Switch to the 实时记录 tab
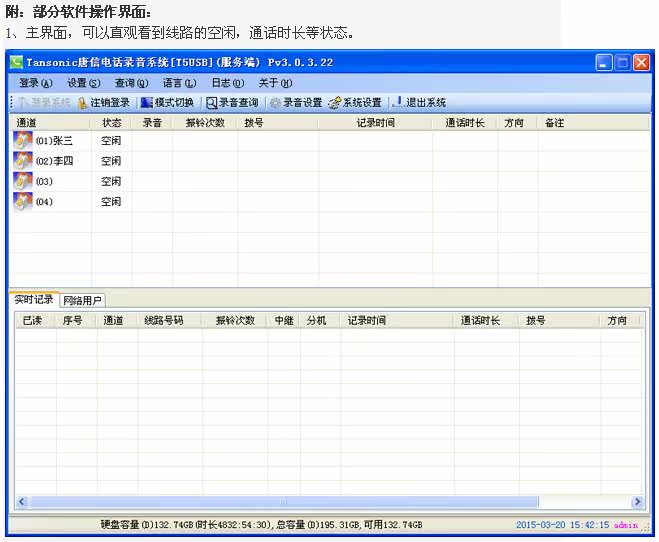This screenshot has width=659, height=542. tap(34, 300)
